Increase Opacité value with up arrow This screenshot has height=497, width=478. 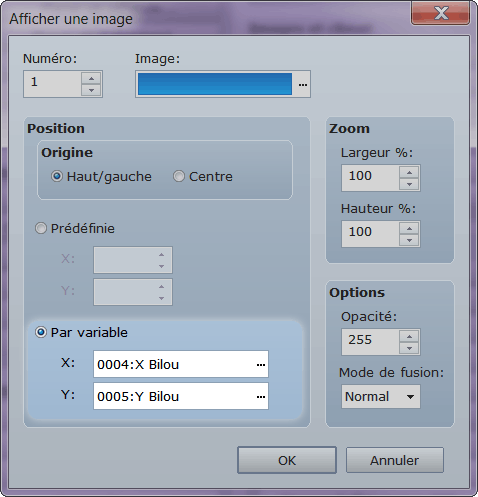pos(409,337)
